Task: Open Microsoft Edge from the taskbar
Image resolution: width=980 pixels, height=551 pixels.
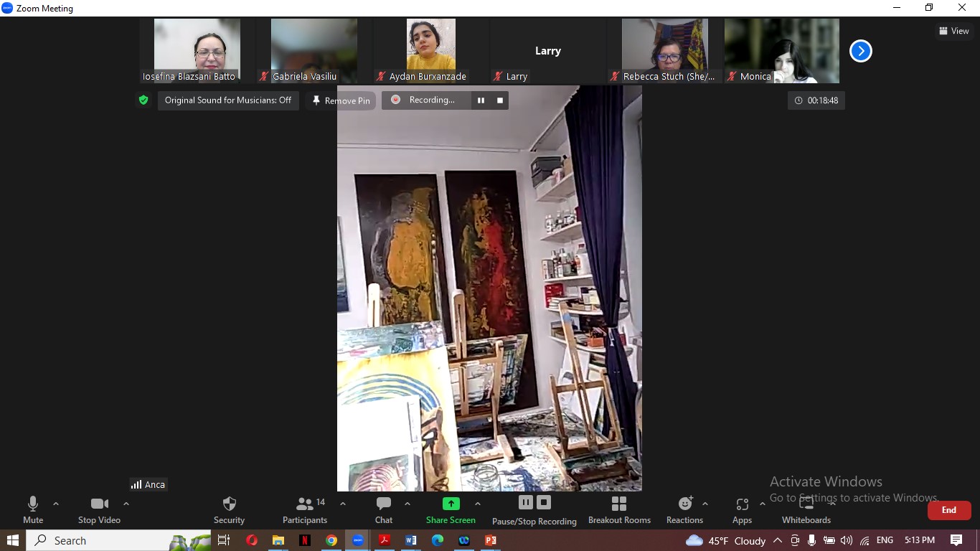Action: click(438, 540)
